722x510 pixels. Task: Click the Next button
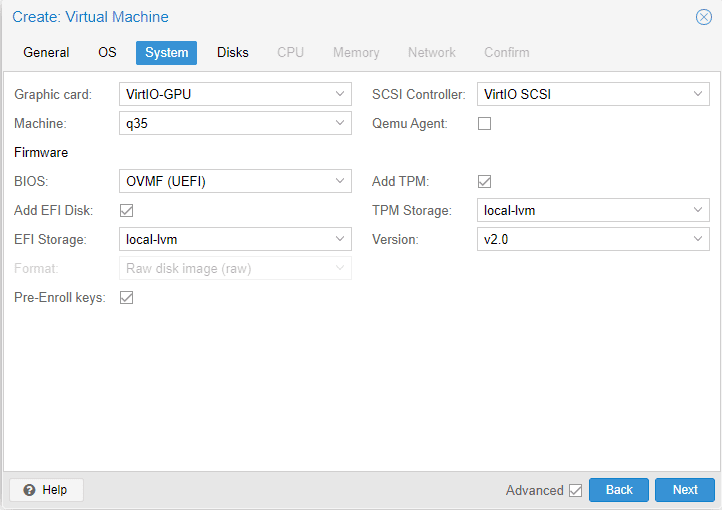(x=685, y=490)
